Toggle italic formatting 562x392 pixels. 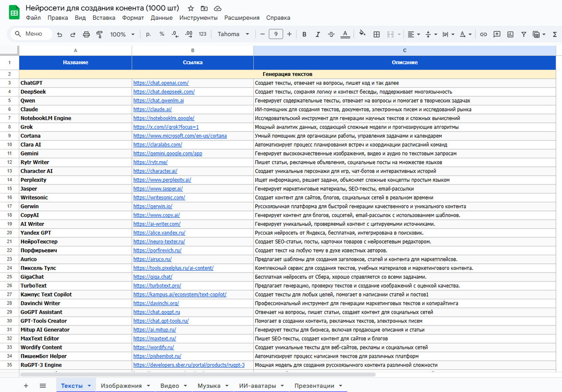coord(318,34)
